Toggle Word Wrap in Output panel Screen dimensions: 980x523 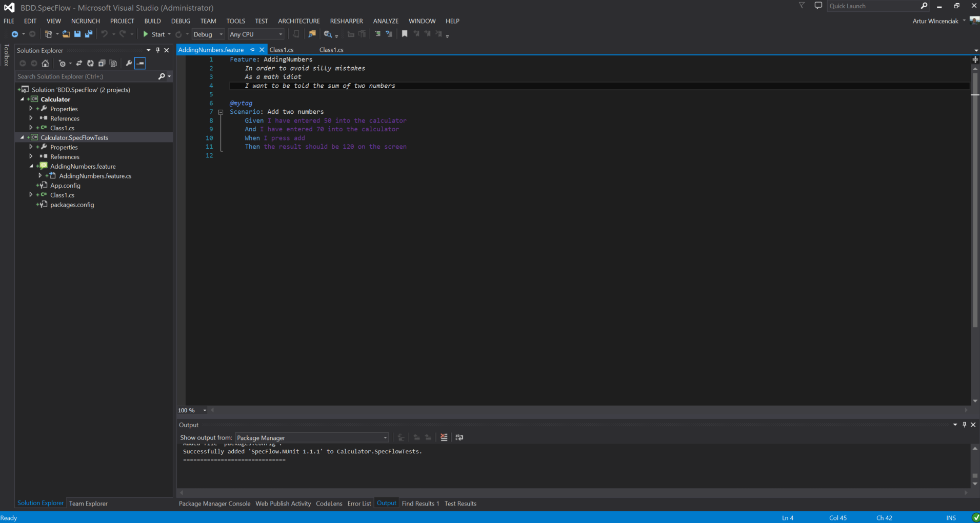tap(459, 437)
